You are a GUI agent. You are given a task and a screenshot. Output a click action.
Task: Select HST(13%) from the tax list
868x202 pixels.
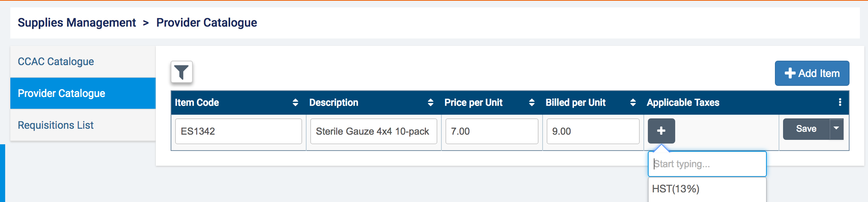tap(676, 189)
